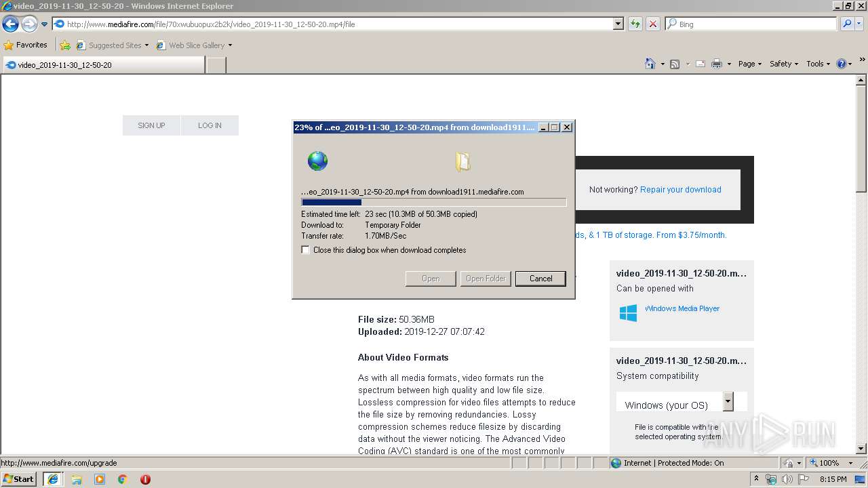The height and width of the screenshot is (488, 868).
Task: Click the network tray icon
Action: (772, 479)
